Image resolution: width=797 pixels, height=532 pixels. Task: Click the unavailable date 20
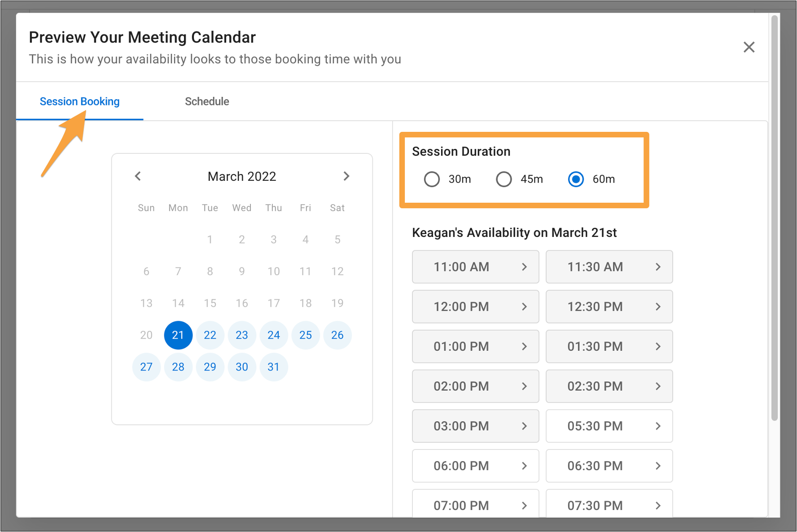click(146, 335)
